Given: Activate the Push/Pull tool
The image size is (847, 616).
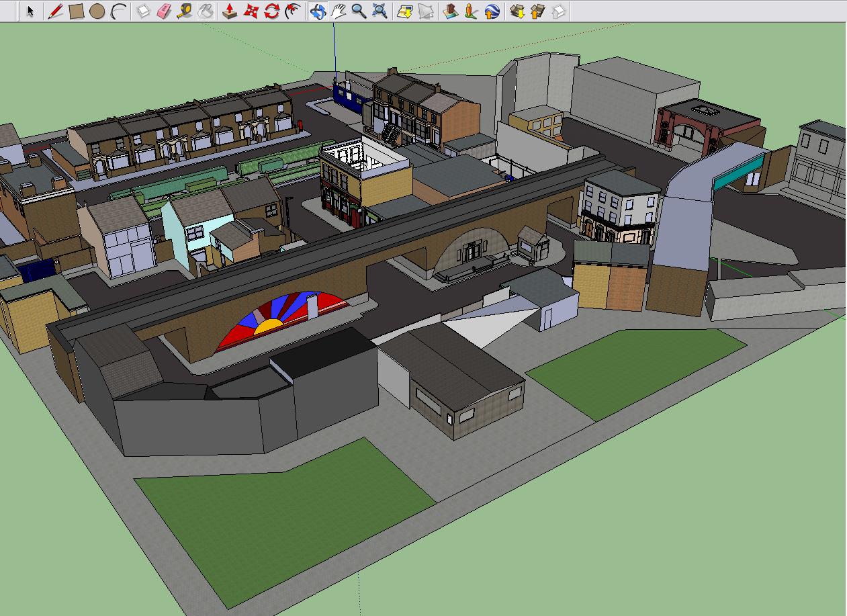Looking at the screenshot, I should click(x=230, y=11).
